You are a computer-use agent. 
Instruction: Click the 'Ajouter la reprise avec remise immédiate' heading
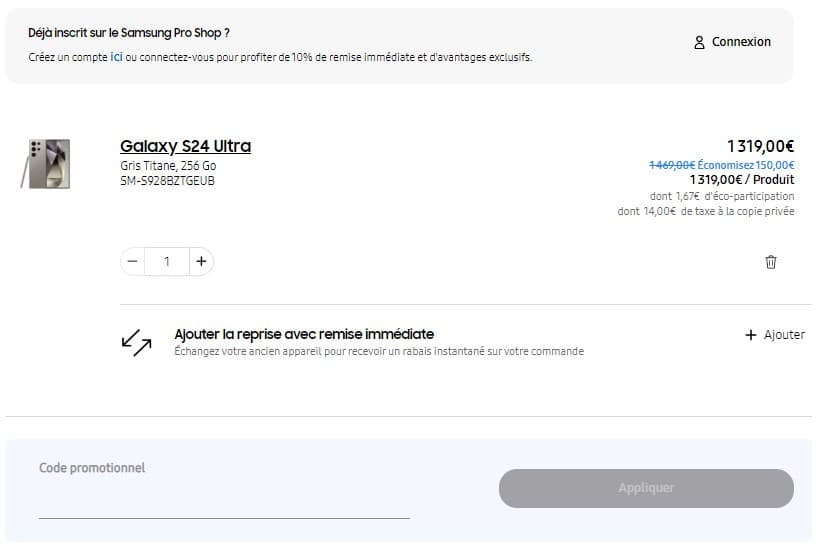tap(304, 334)
